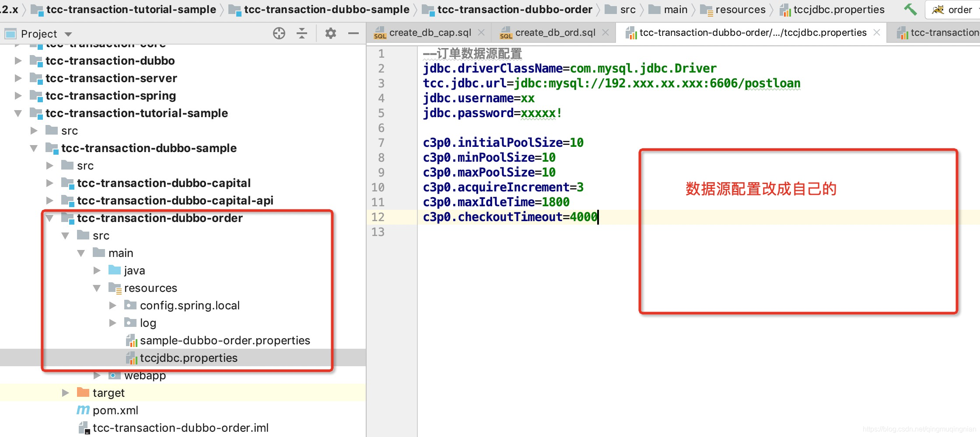Click the tcc.jdbc.url property line

click(x=612, y=83)
